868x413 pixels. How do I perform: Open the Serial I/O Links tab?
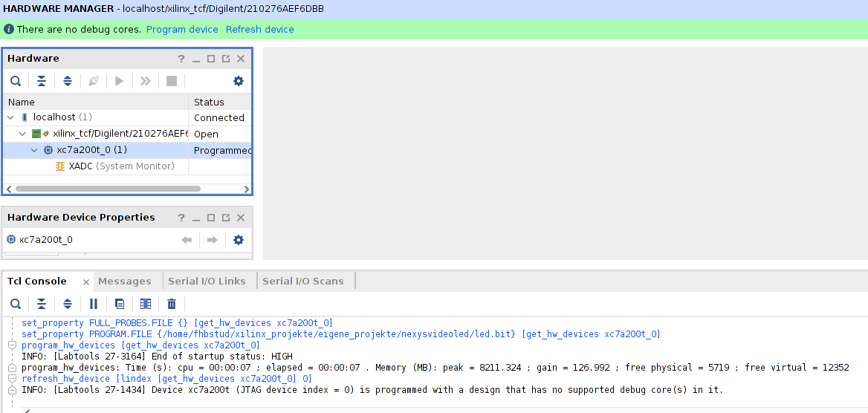[x=207, y=281]
